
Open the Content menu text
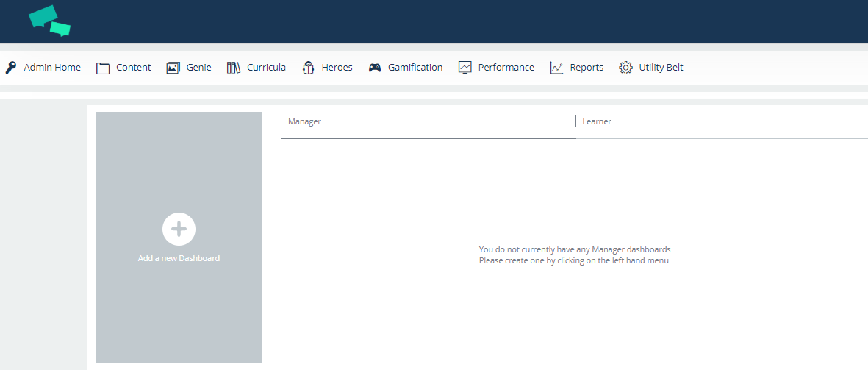[x=133, y=68]
